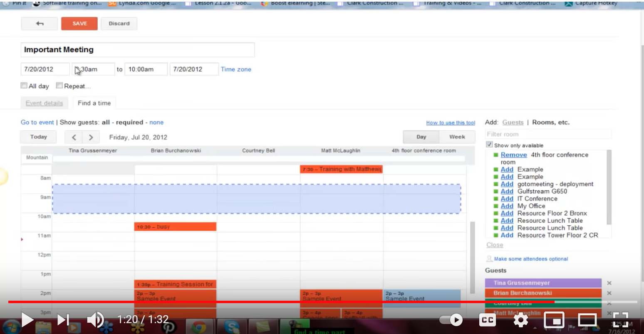The height and width of the screenshot is (334, 644).
Task: Enable the Repeat checkbox
Action: pos(59,86)
